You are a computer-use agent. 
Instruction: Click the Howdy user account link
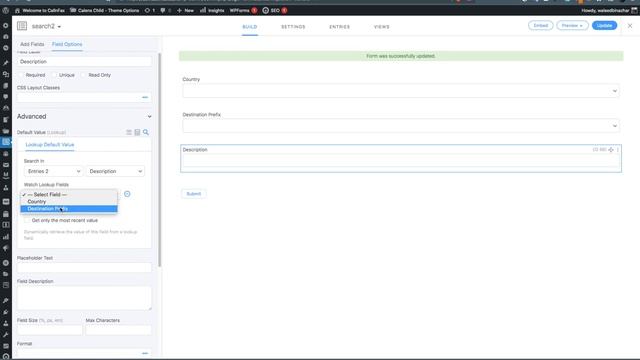(x=609, y=10)
